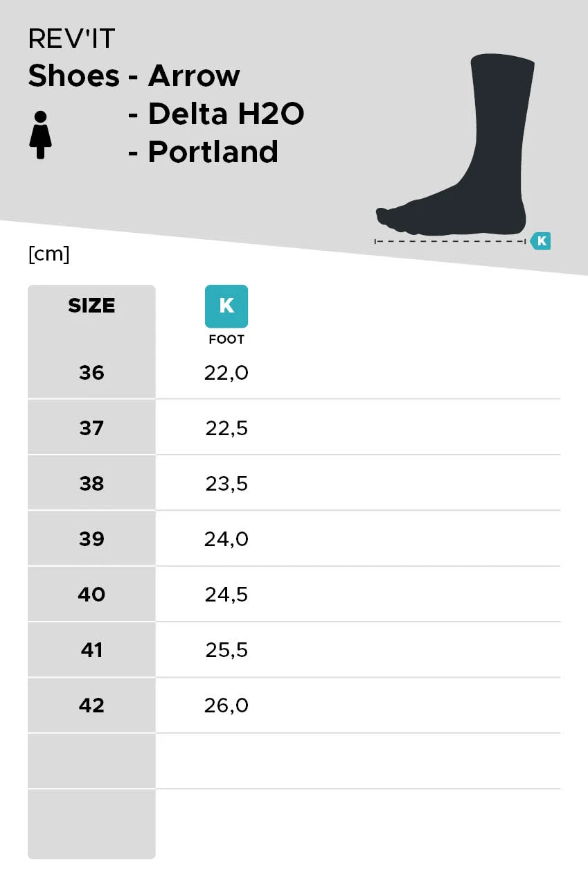Click the 26,0 foot length value
This screenshot has width=588, height=887.
click(226, 705)
